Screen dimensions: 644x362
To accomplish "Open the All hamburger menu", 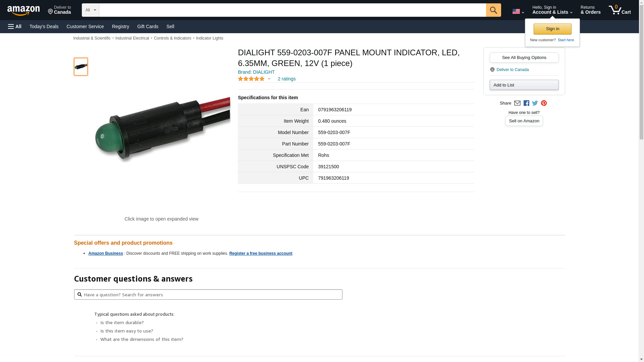I will (15, 26).
